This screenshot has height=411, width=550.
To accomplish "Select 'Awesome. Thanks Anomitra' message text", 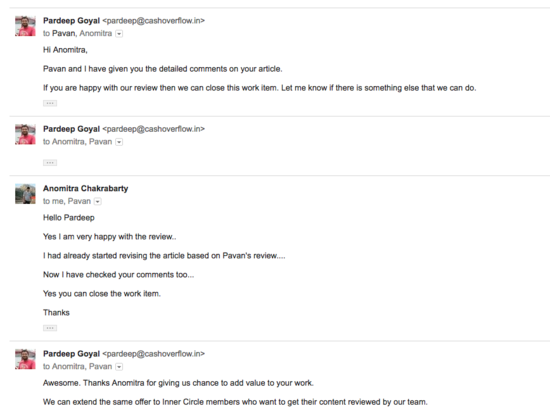I will click(x=178, y=383).
